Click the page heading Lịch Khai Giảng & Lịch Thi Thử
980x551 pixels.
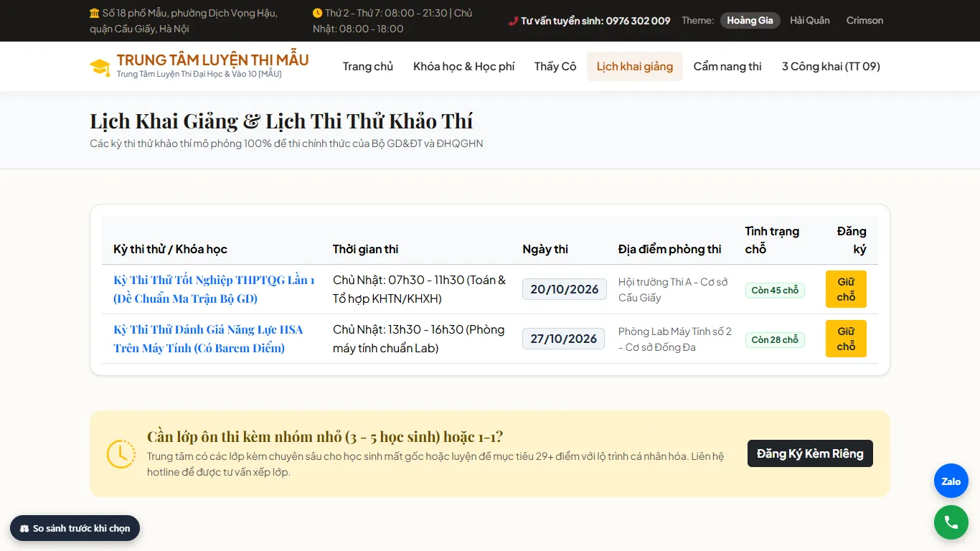coord(281,121)
